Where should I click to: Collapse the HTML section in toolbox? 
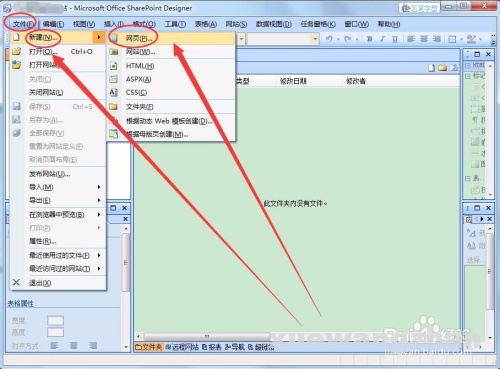(467, 65)
